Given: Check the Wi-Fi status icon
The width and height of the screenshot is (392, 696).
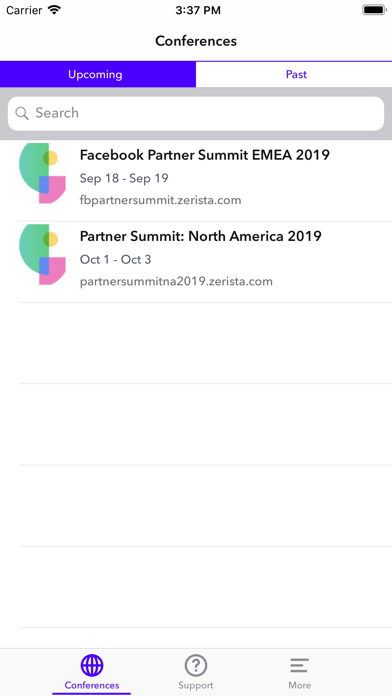Looking at the screenshot, I should [x=54, y=10].
